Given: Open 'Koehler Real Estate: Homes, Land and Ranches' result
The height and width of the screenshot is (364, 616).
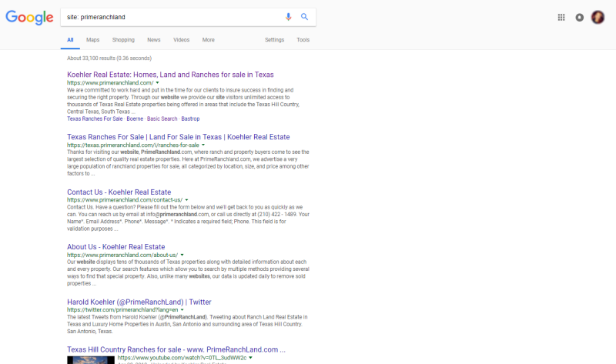Looking at the screenshot, I should pyautogui.click(x=170, y=75).
